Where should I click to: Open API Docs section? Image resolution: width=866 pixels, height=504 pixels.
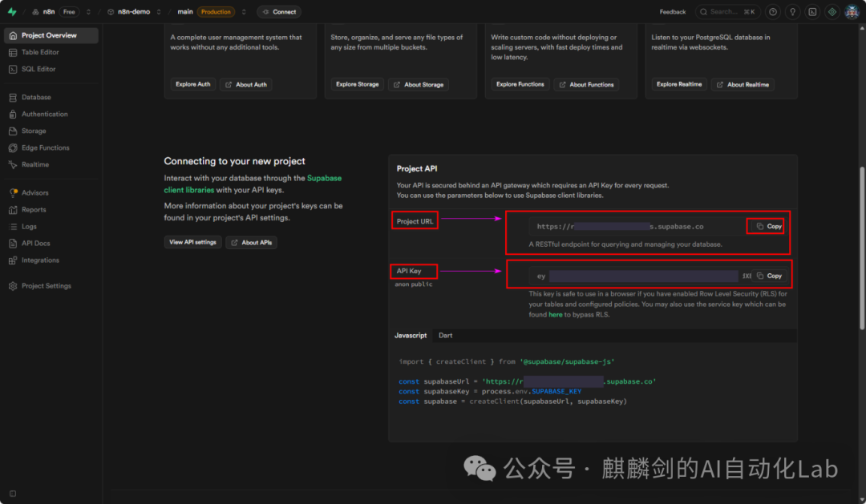35,244
